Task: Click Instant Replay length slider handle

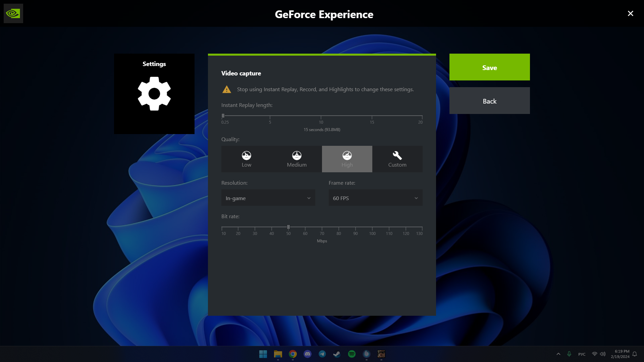Action: pyautogui.click(x=223, y=116)
